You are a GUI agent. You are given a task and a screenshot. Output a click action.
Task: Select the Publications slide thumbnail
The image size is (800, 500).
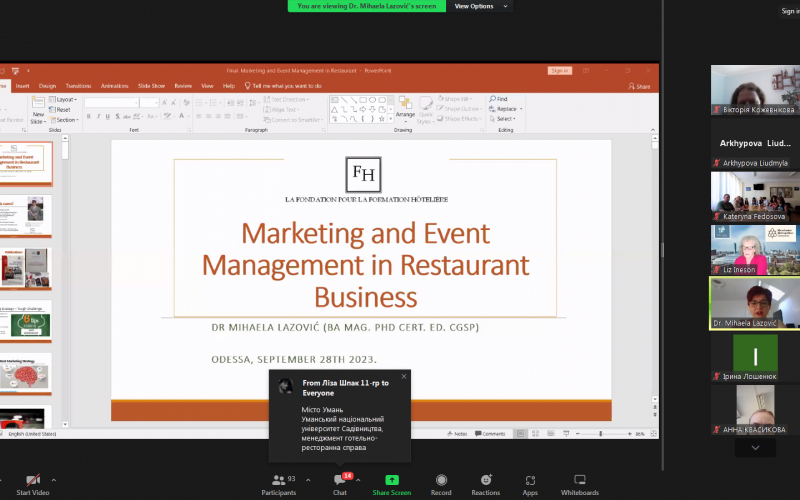[x=26, y=268]
